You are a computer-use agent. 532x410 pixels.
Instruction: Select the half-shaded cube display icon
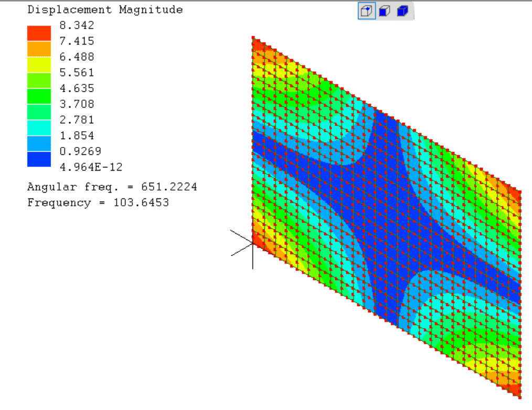[x=385, y=11]
